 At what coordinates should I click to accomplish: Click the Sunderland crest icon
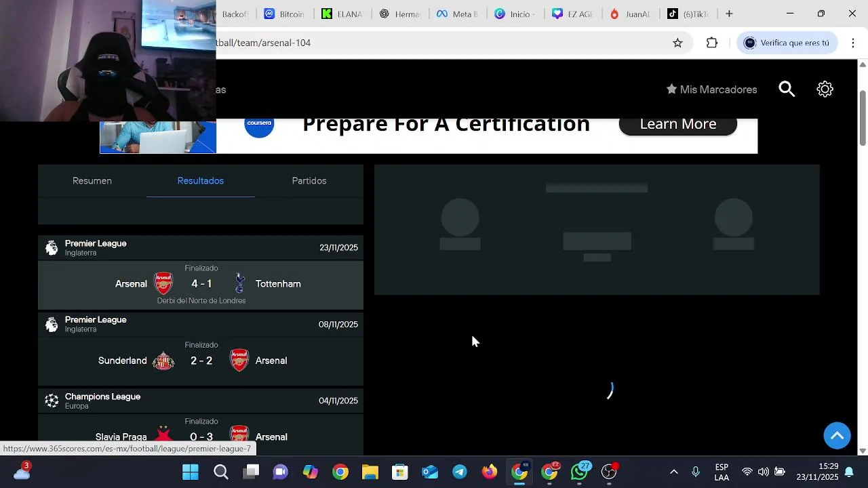click(x=163, y=361)
